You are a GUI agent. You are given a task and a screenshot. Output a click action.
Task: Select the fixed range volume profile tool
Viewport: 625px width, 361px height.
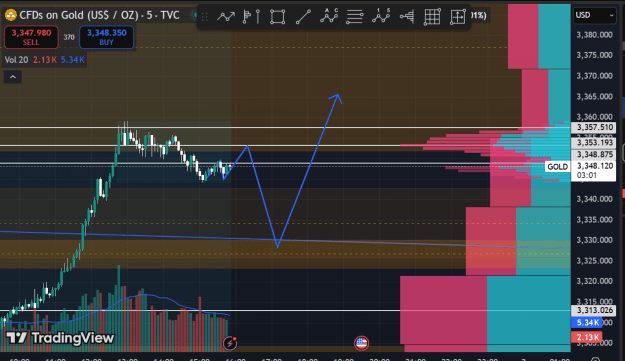tap(252, 17)
